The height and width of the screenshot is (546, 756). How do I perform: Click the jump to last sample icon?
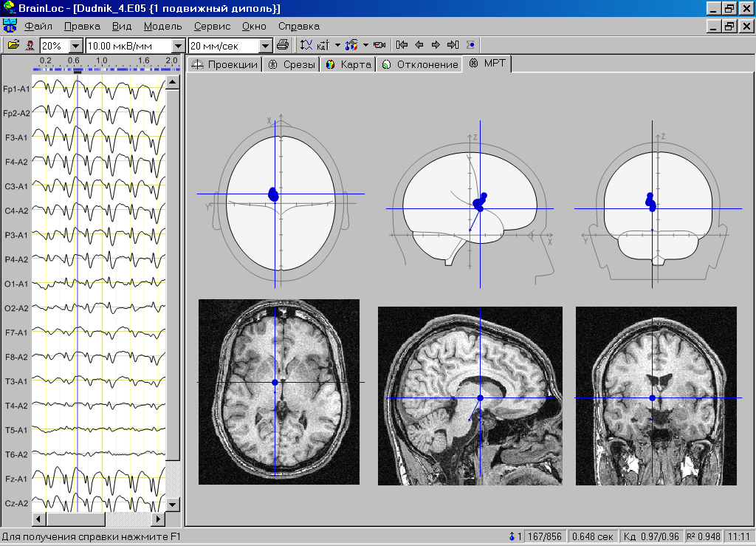pyautogui.click(x=453, y=45)
